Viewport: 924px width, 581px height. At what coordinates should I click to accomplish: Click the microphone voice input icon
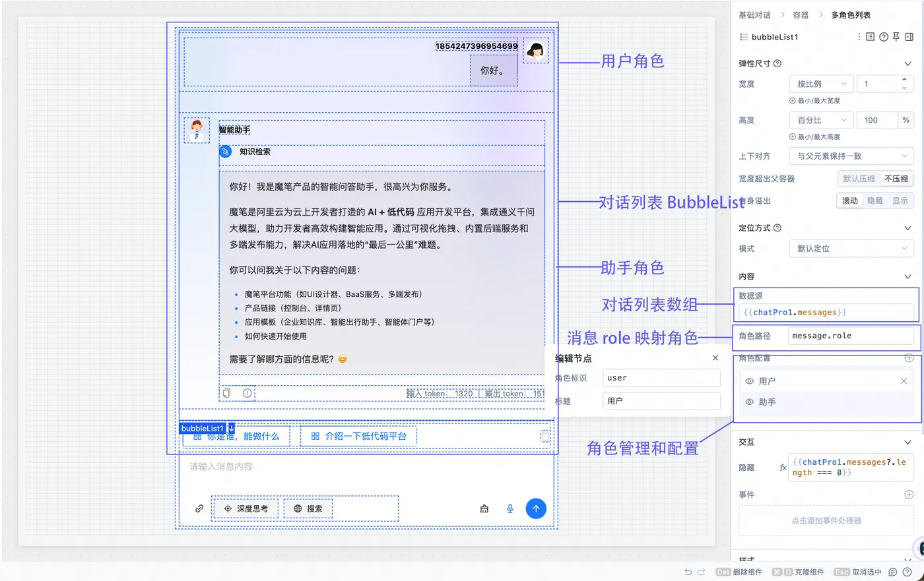[x=510, y=508]
